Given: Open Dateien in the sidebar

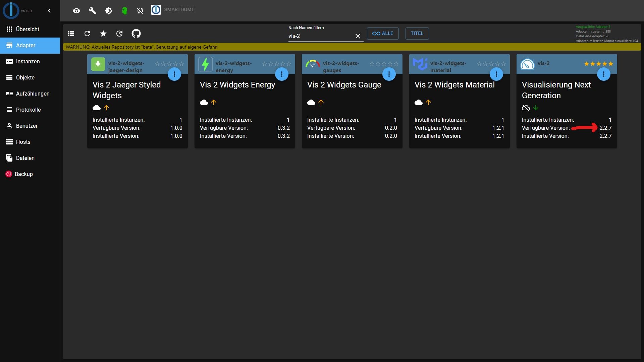Looking at the screenshot, I should [30, 158].
